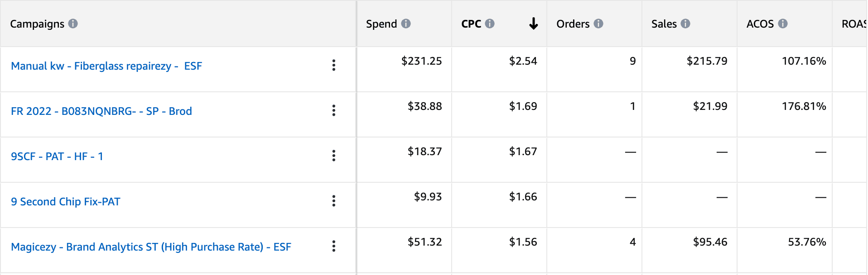Select the 9SCF - PAT - HF - 1 campaign
The height and width of the screenshot is (275, 868).
(x=57, y=156)
